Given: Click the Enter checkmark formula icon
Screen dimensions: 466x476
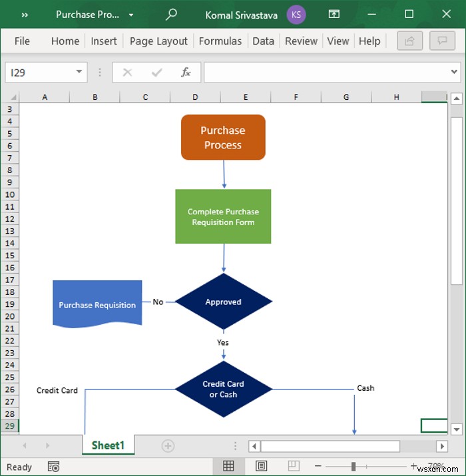Looking at the screenshot, I should coord(156,73).
